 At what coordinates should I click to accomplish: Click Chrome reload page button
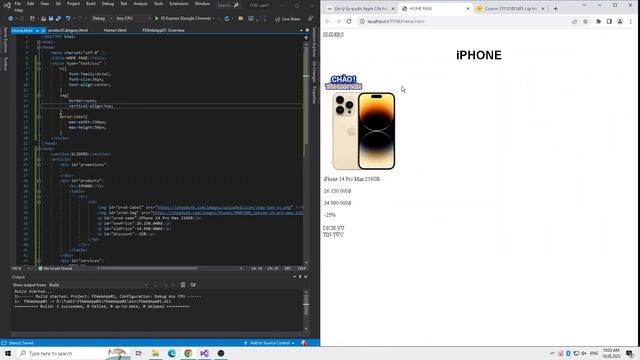pyautogui.click(x=349, y=21)
